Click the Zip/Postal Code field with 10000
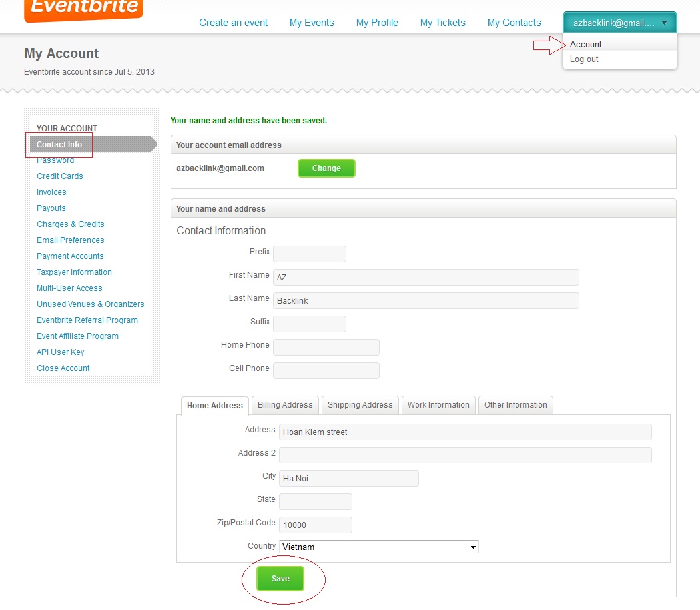This screenshot has height=610, width=700. coord(316,525)
